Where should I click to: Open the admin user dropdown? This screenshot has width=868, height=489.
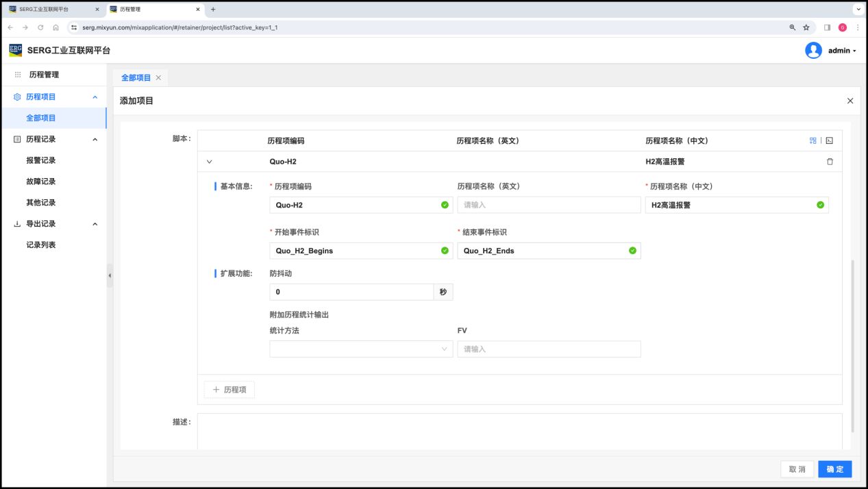tap(832, 51)
